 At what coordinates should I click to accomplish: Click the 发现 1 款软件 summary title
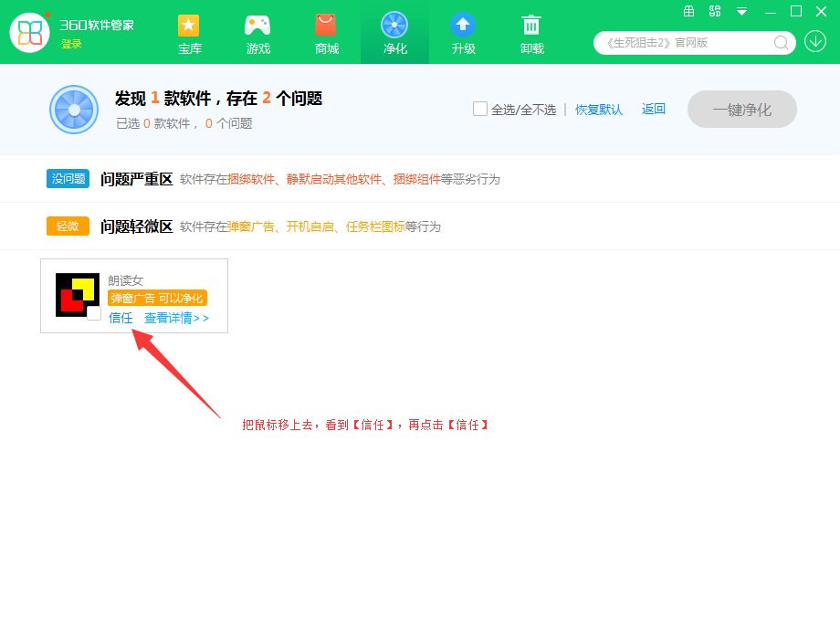tap(218, 99)
